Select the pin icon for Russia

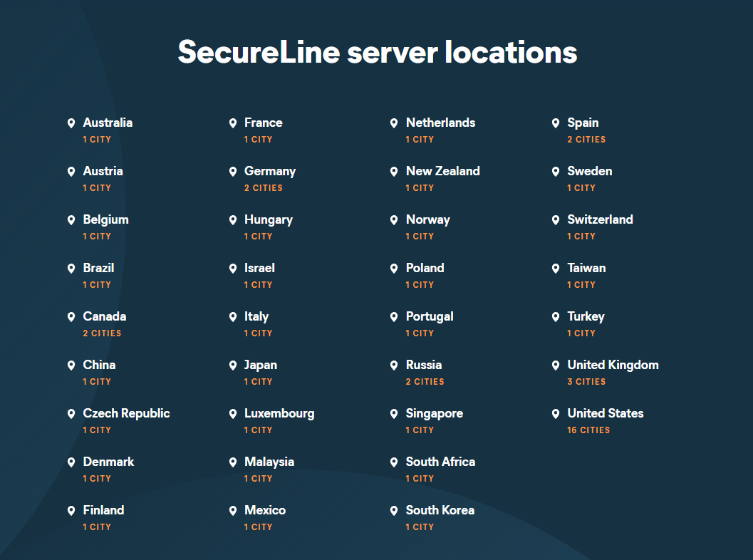coord(394,365)
